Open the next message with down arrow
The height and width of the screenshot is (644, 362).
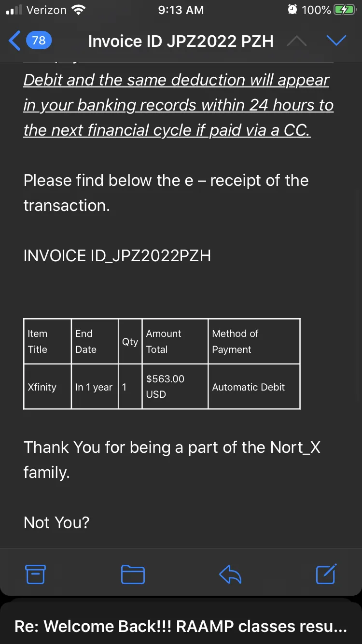click(x=336, y=41)
